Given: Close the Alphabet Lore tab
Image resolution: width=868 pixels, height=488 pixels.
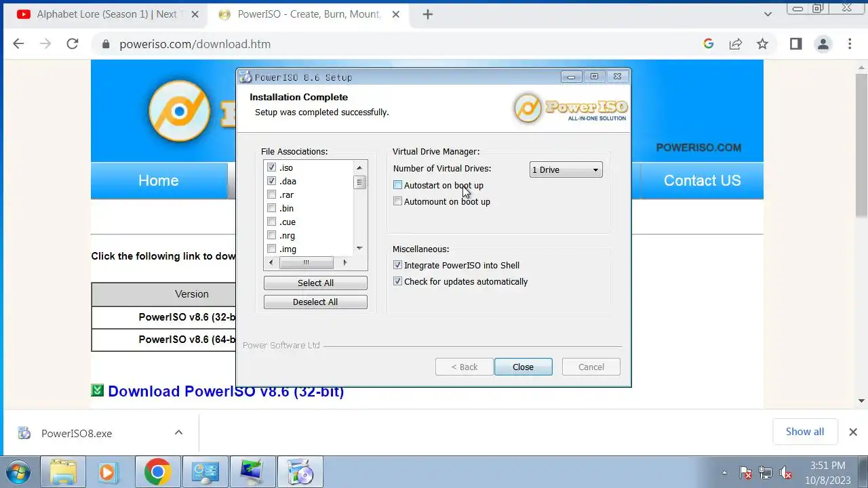Looking at the screenshot, I should 194,14.
